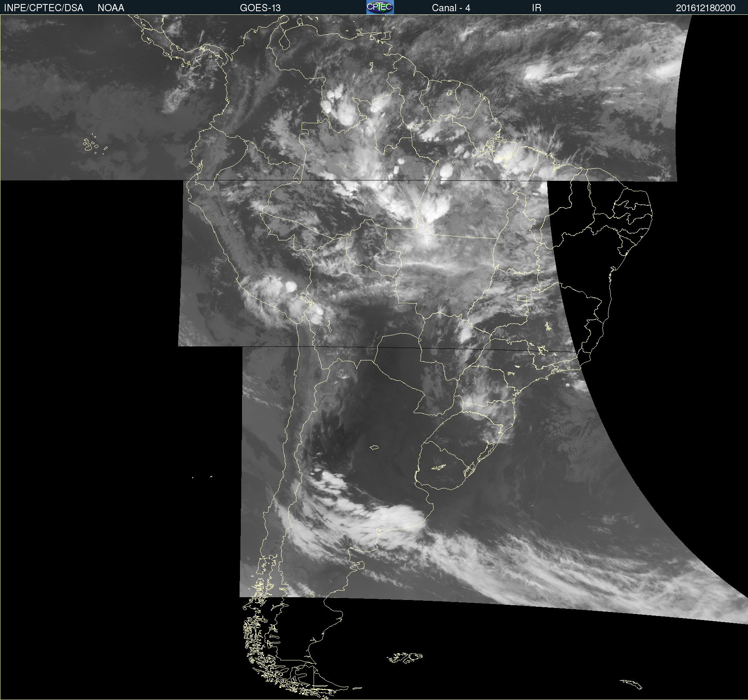Click the INPE/CPTEC/DSA header label

pyautogui.click(x=44, y=8)
